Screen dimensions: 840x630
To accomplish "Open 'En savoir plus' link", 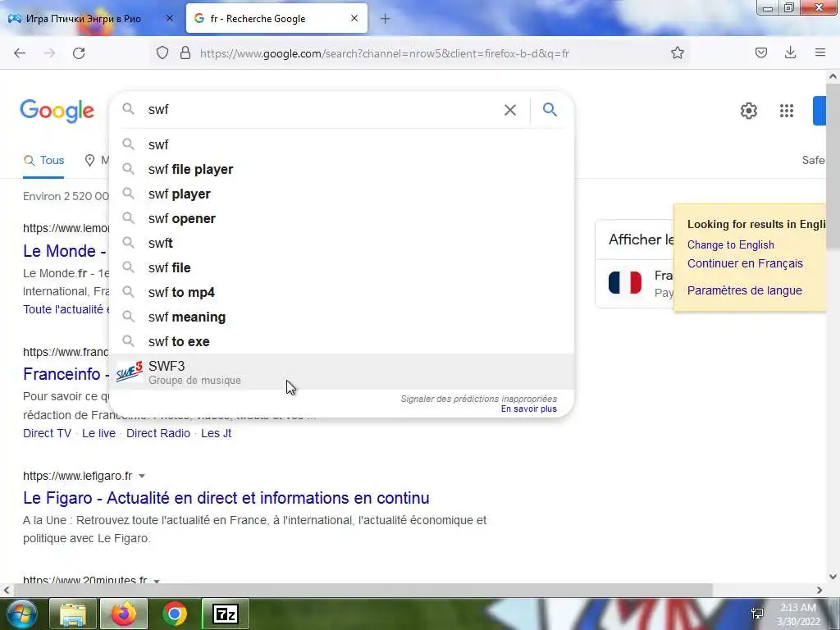I will (x=529, y=409).
